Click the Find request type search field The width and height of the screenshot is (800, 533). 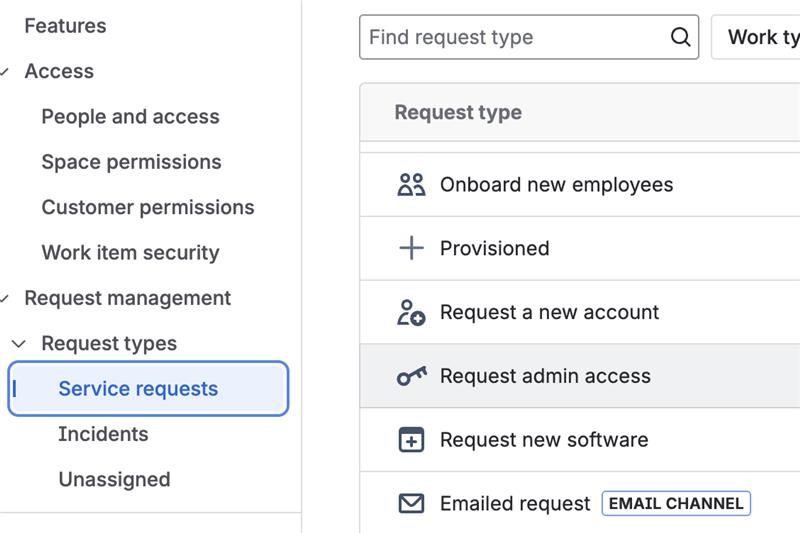[515, 38]
